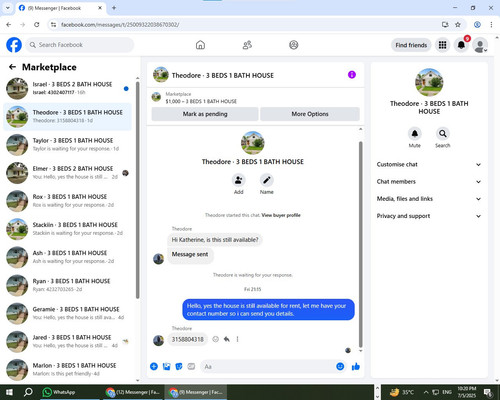Edit chat name with the Name pencil icon

point(267,180)
